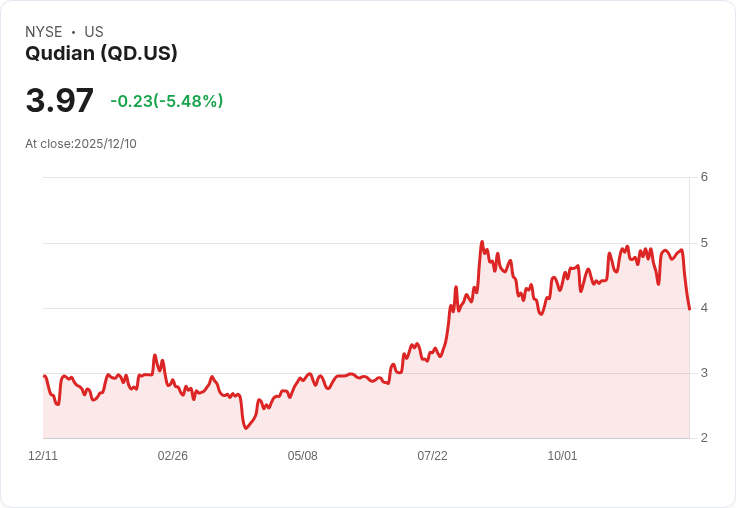This screenshot has width=736, height=508.
Task: Click the y-axis label 6
Action: (x=704, y=177)
